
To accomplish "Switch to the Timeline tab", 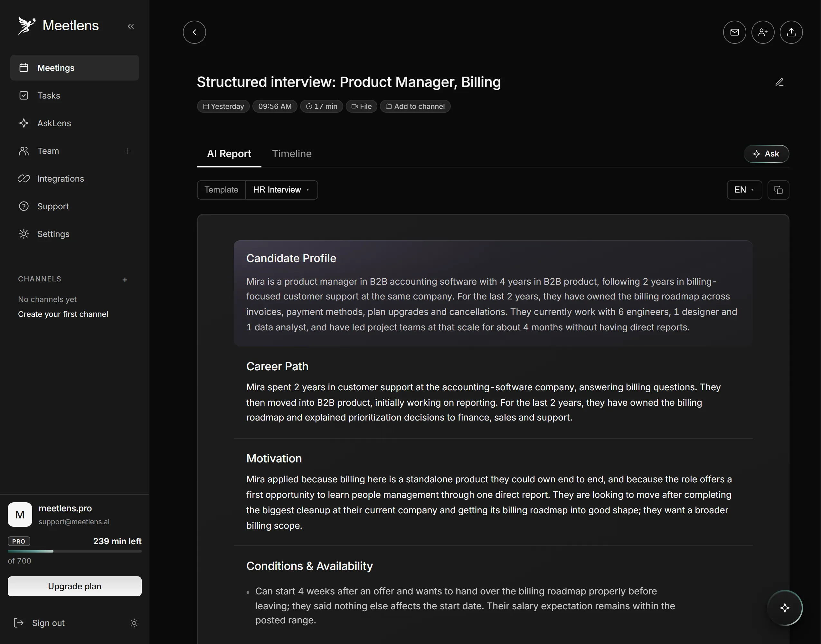I will pyautogui.click(x=292, y=154).
